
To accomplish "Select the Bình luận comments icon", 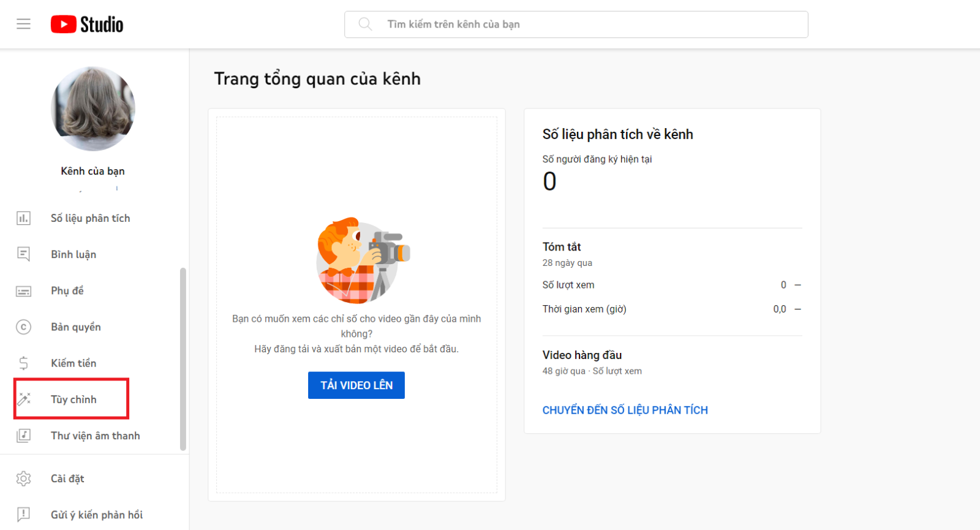I will pos(23,254).
